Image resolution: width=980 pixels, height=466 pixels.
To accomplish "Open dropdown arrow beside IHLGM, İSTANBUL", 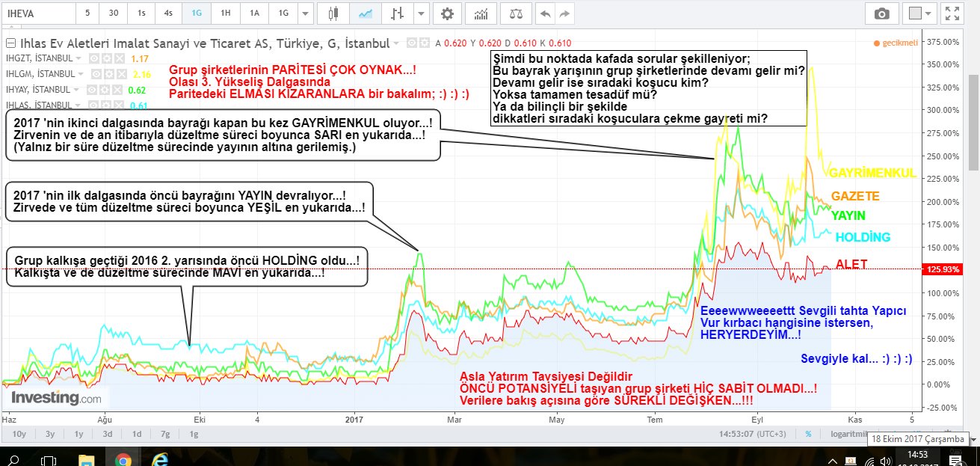I will pyautogui.click(x=80, y=74).
